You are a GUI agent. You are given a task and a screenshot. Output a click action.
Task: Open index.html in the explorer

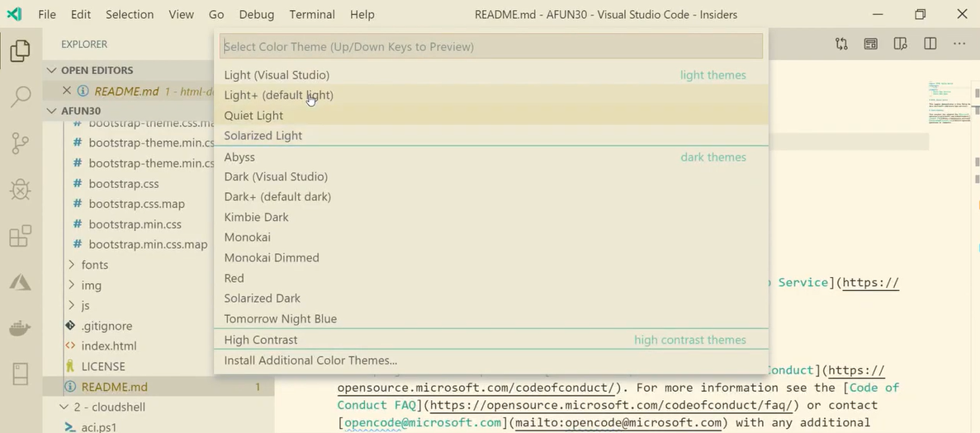(108, 346)
